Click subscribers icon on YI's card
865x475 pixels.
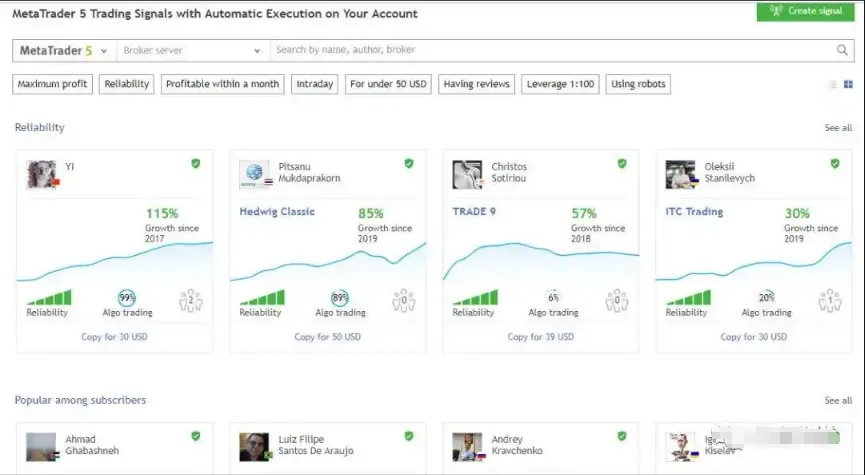[x=190, y=299]
